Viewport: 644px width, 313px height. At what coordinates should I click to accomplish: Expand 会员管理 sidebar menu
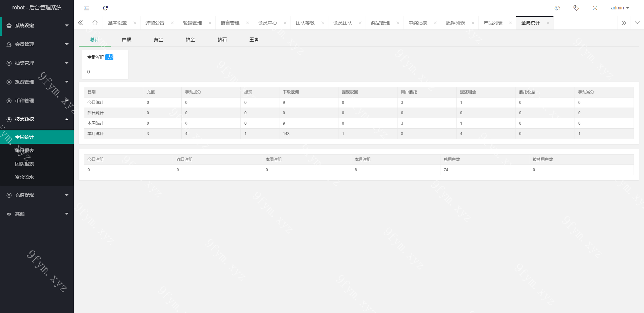coord(37,44)
